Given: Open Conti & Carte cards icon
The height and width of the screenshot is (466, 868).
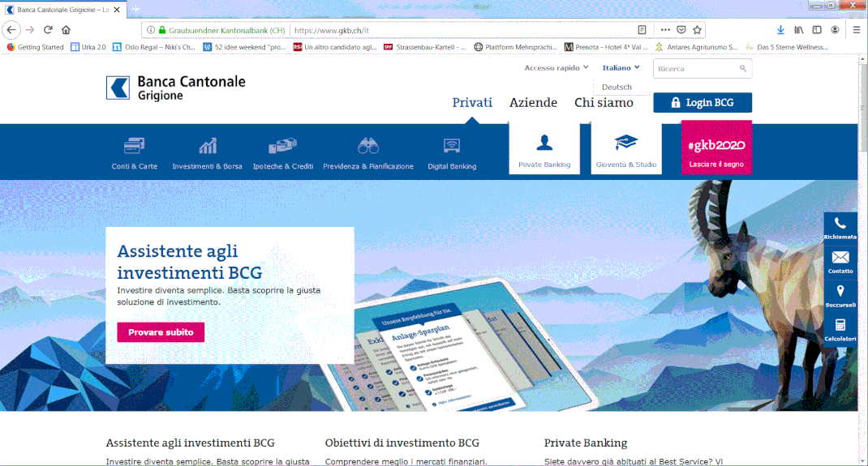Looking at the screenshot, I should (x=135, y=146).
